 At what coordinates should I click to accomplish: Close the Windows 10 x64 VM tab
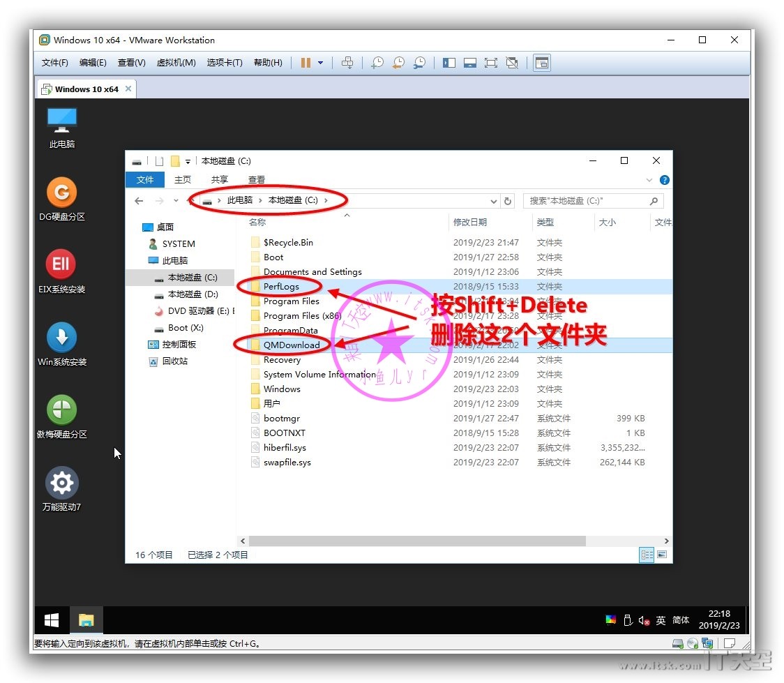coord(128,89)
